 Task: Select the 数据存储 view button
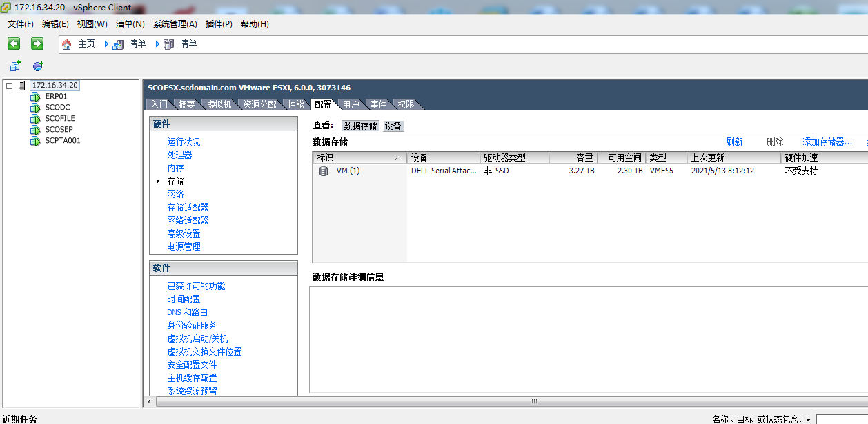pyautogui.click(x=360, y=126)
